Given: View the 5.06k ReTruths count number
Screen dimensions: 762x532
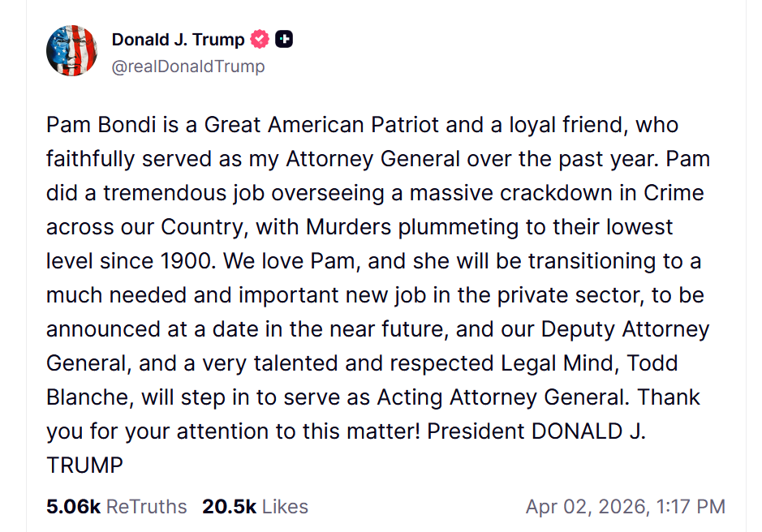Looking at the screenshot, I should (x=73, y=507).
